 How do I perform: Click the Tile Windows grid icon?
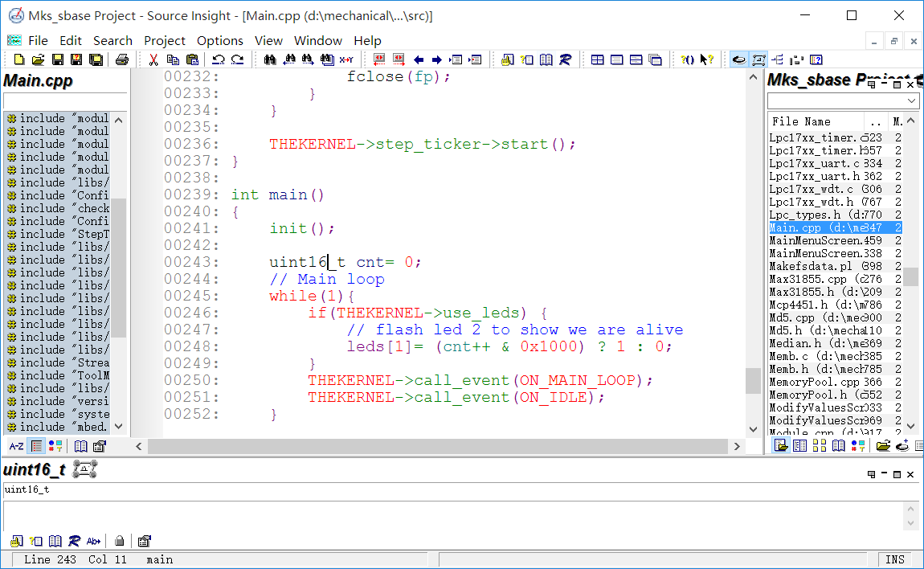pyautogui.click(x=598, y=59)
